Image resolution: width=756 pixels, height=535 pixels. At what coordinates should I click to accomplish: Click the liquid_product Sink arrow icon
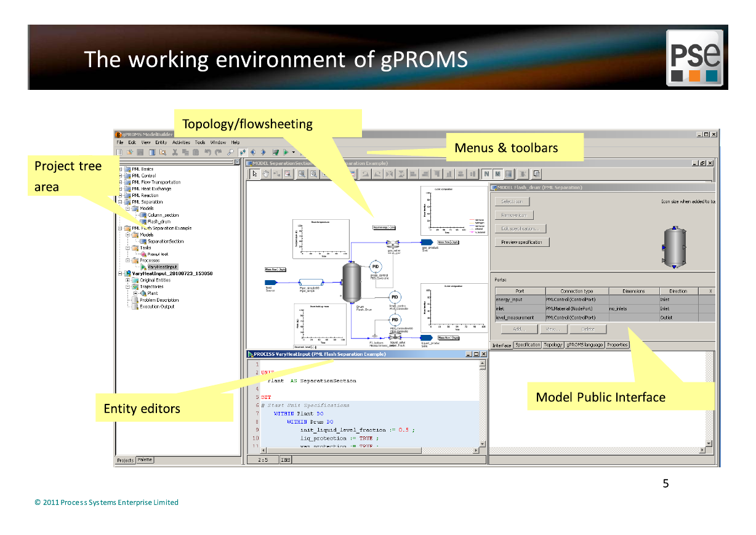point(425,337)
